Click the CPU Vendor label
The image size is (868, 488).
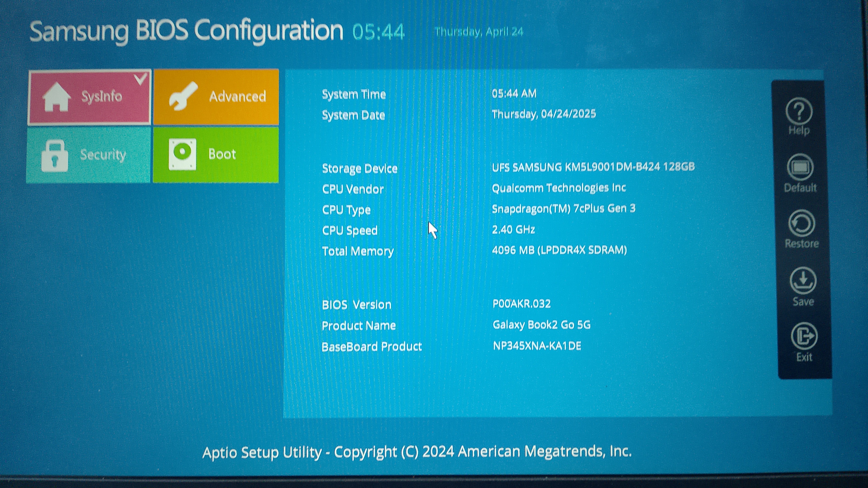(x=353, y=189)
